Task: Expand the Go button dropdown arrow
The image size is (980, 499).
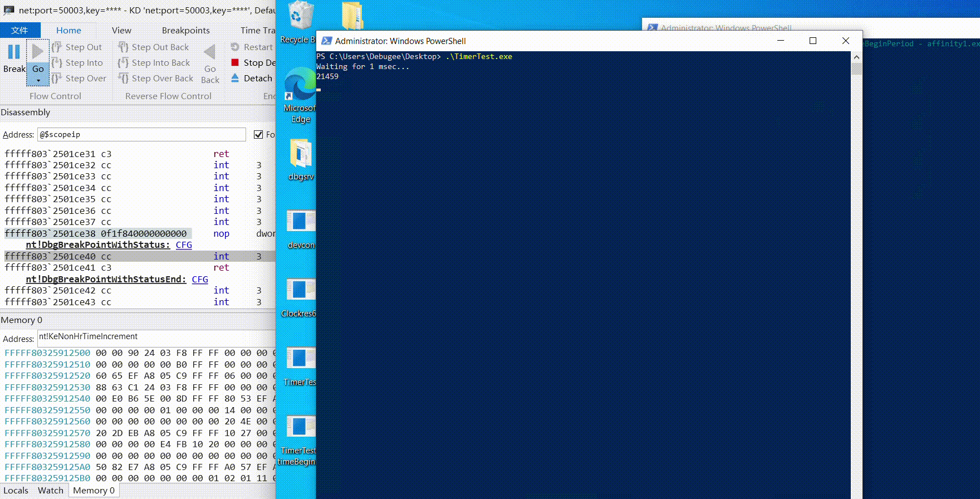Action: 38,81
